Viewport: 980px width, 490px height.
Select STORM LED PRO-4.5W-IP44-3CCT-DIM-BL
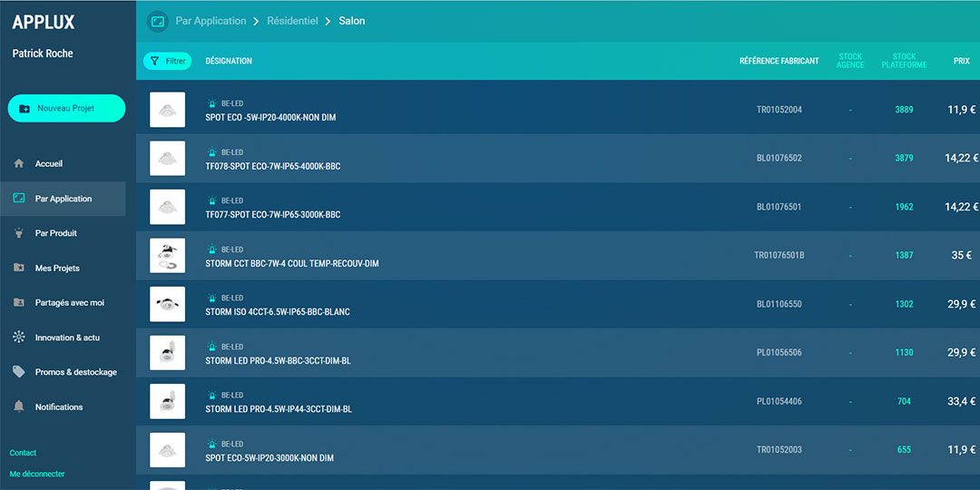(x=279, y=409)
